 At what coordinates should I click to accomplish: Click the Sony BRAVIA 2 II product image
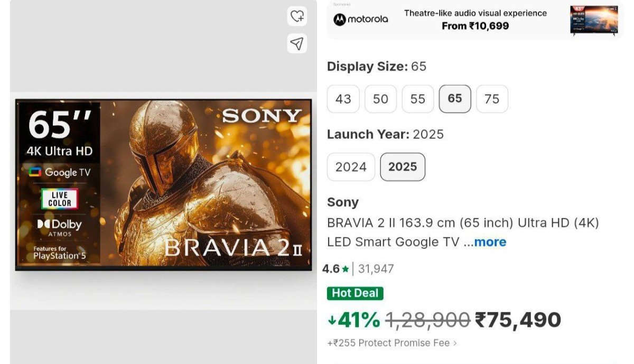click(163, 184)
